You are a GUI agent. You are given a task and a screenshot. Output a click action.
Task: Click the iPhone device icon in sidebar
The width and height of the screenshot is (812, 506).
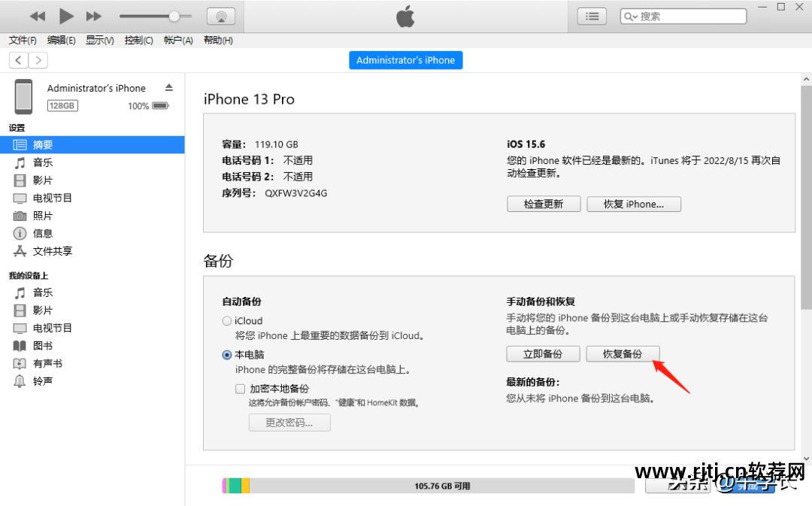click(x=23, y=96)
